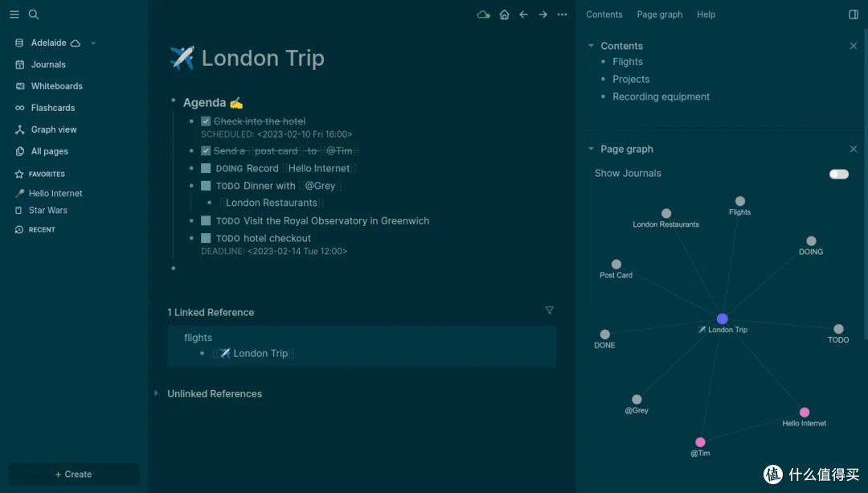Viewport: 868px width, 493px height.
Task: Select the @Tim graph node
Action: 700,442
